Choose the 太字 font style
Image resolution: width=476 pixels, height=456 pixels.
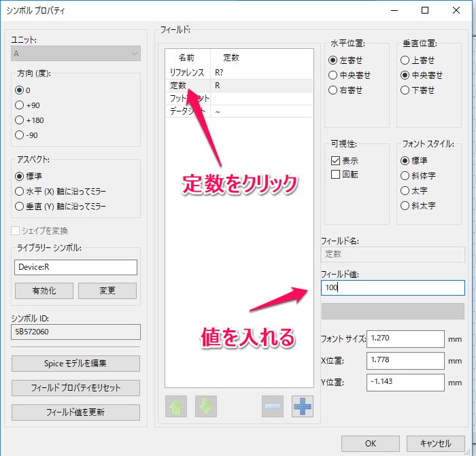coord(406,190)
